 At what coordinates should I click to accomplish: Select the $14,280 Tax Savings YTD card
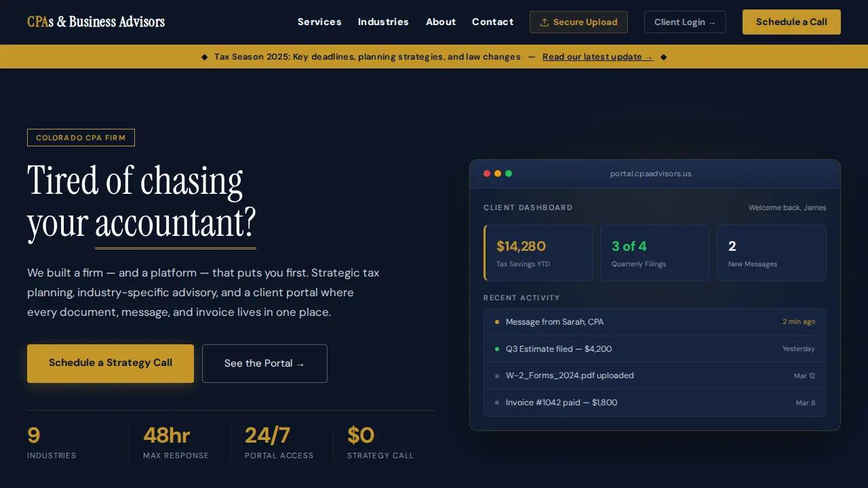click(538, 253)
